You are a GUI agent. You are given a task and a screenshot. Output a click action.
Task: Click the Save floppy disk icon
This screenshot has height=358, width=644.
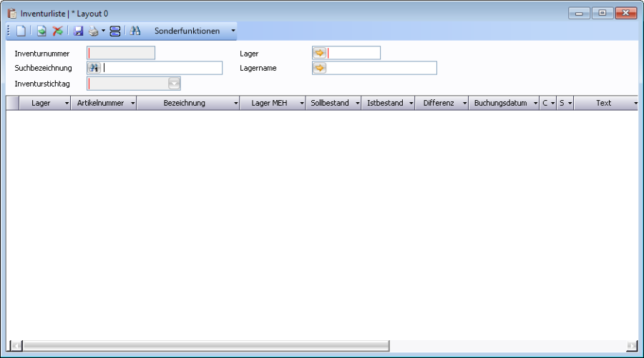(79, 31)
